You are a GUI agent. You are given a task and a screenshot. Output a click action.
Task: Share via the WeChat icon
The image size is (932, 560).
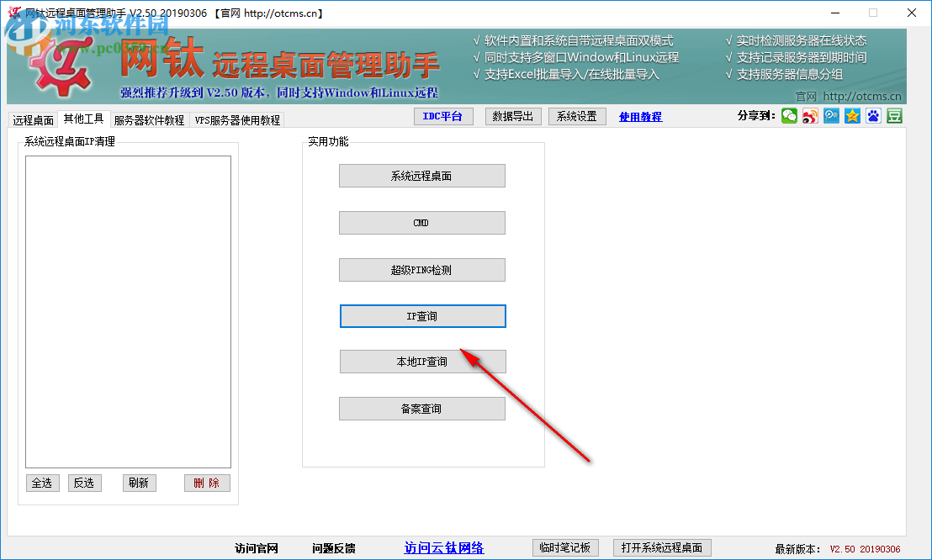coord(789,115)
